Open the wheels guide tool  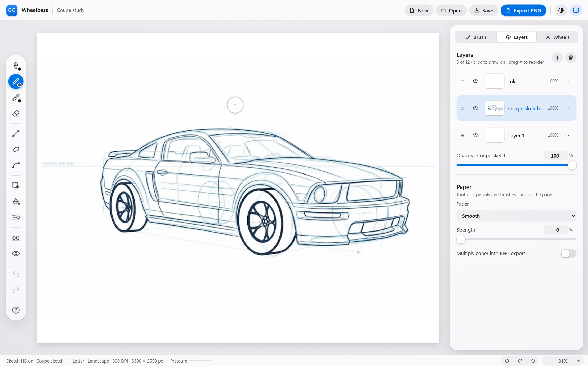(x=16, y=238)
